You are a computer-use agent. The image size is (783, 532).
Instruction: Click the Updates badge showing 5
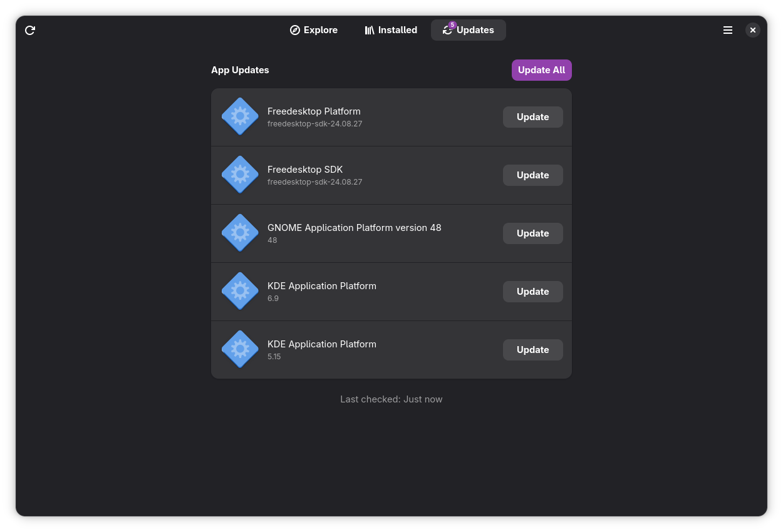[x=452, y=25]
